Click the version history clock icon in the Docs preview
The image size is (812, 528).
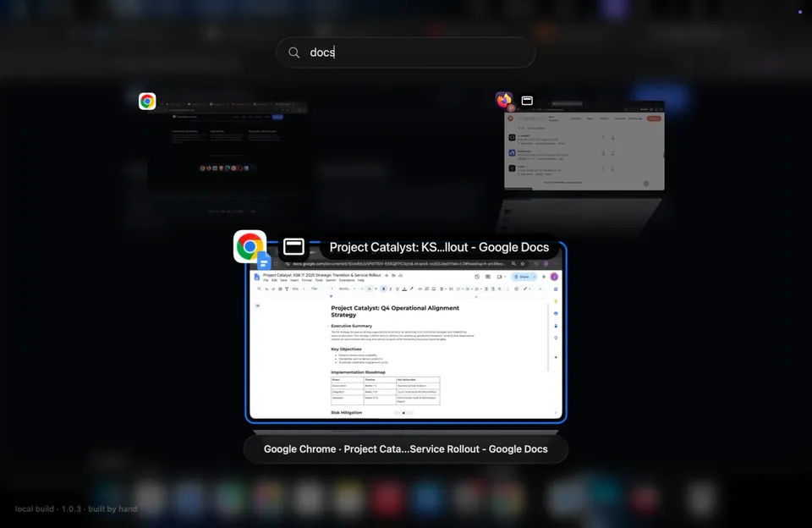[x=477, y=277]
